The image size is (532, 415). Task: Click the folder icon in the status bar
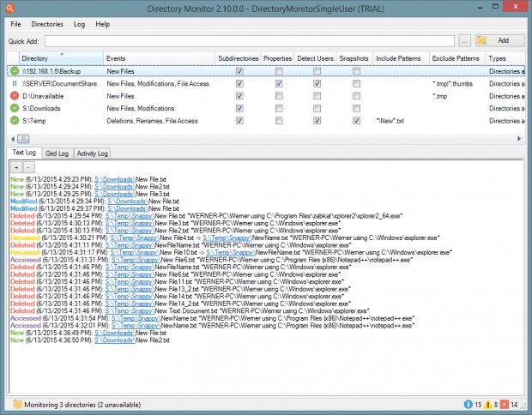tap(18, 404)
